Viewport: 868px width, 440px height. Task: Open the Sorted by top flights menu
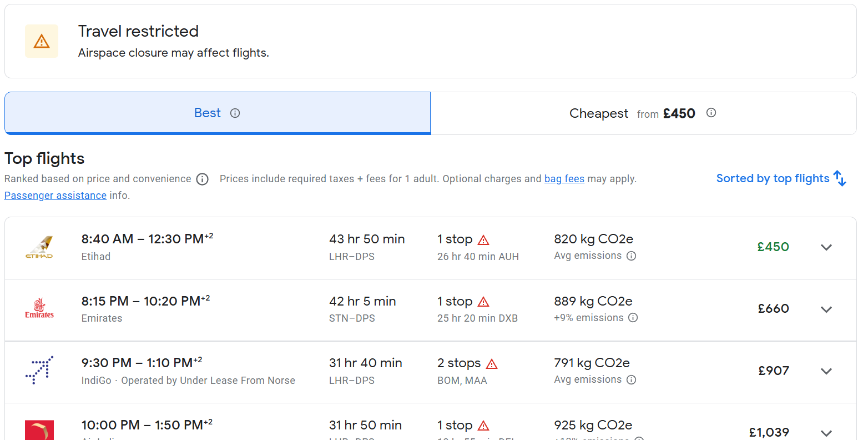(x=781, y=178)
